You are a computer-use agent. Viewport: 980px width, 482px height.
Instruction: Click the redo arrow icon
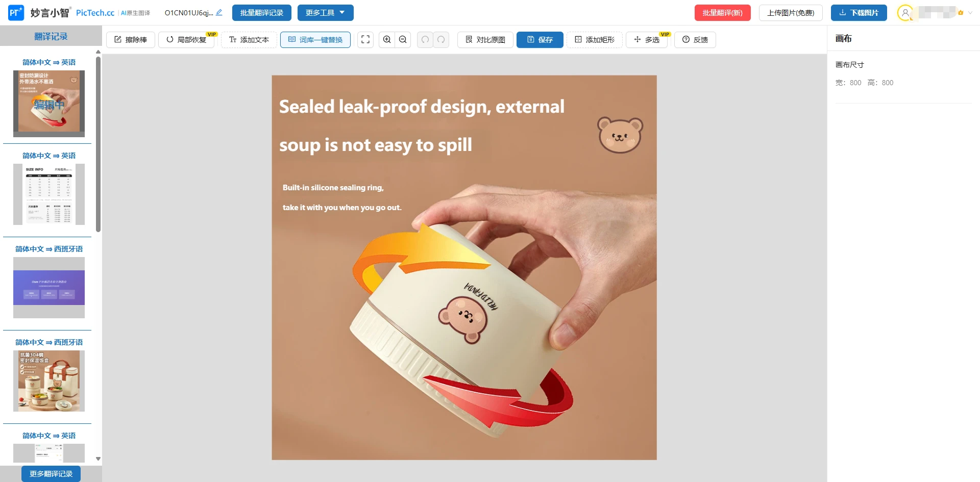[441, 40]
